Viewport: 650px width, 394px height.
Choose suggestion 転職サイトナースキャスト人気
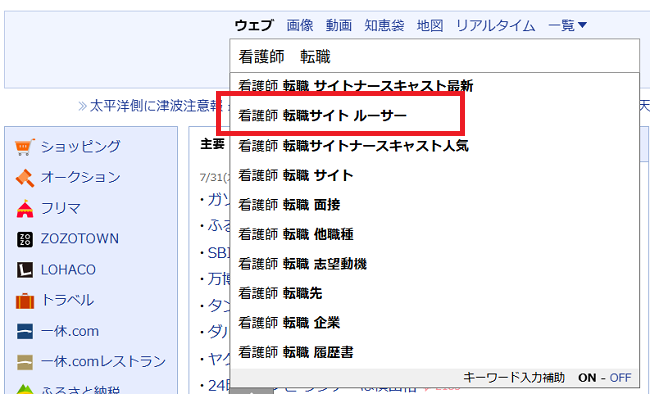[434, 146]
